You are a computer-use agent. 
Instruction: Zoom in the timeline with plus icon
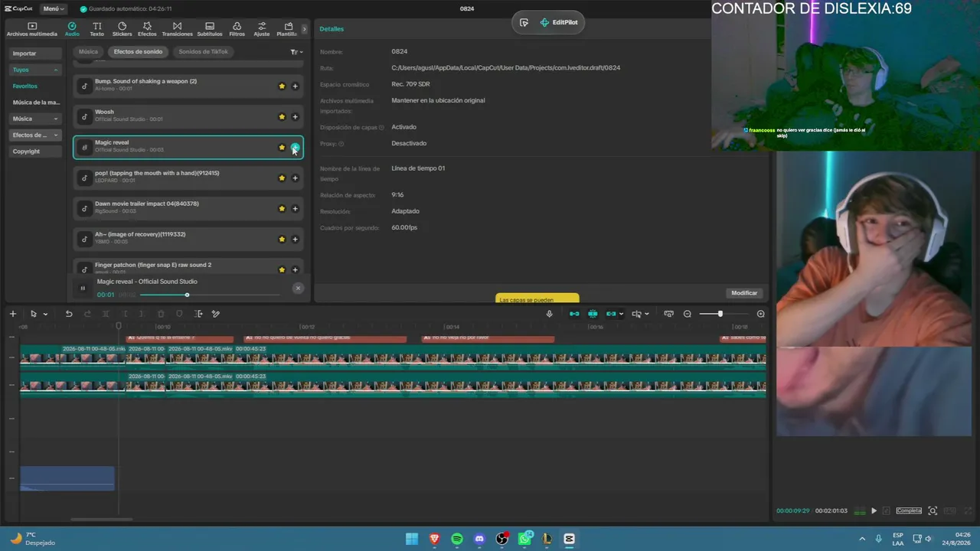pyautogui.click(x=760, y=314)
